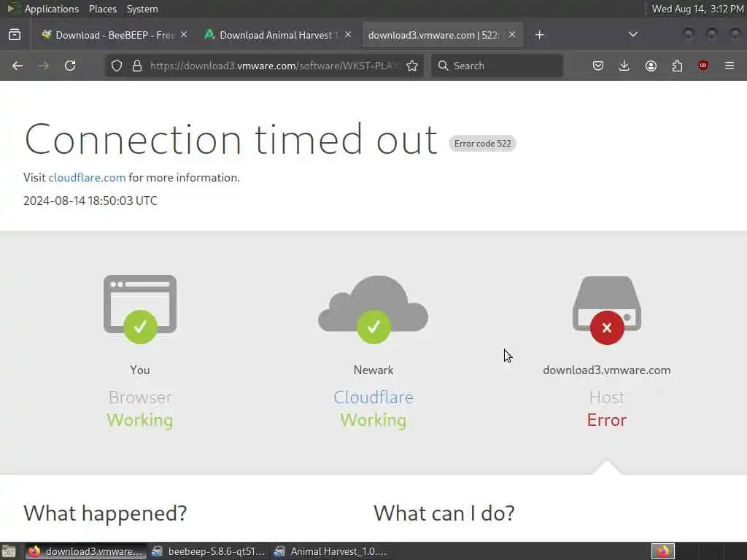
Task: Close the BeeBEEP download tab
Action: [184, 35]
